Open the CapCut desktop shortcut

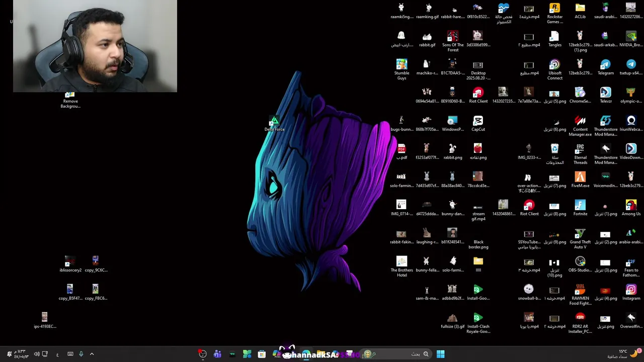click(478, 123)
